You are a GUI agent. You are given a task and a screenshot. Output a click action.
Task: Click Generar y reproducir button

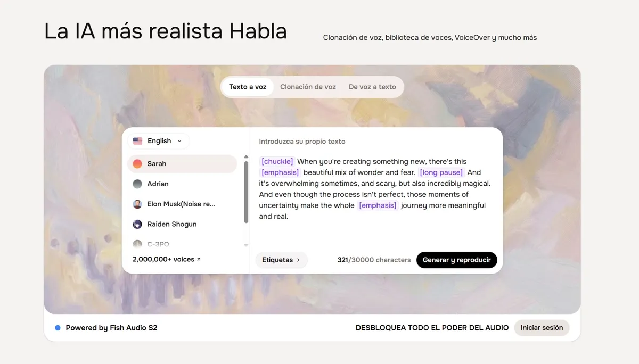456,260
